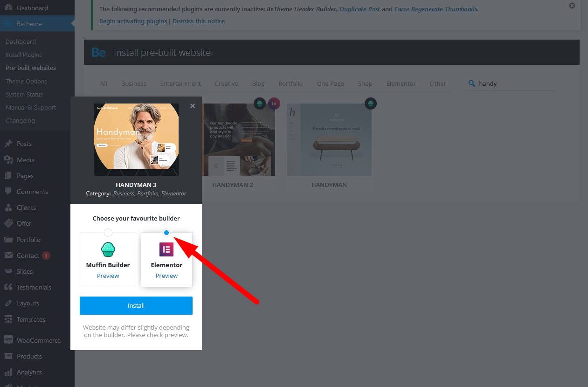Switch to the Portfolio category tab

click(291, 83)
